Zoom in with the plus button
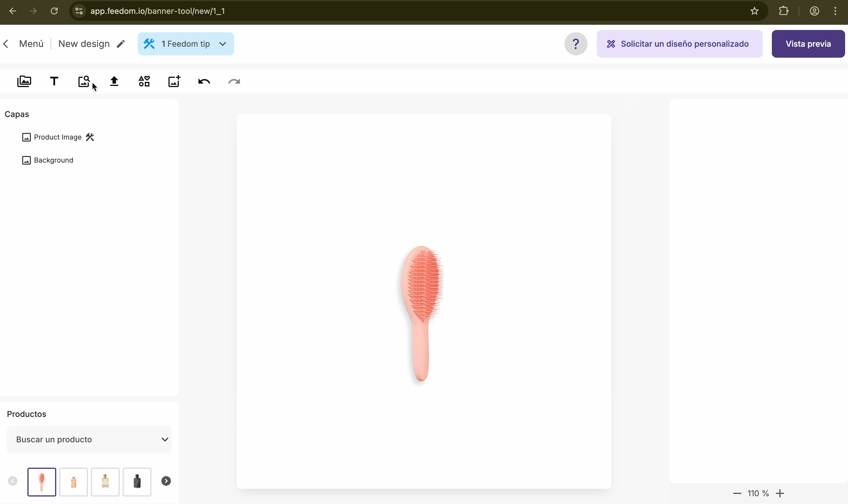This screenshot has height=504, width=848. [780, 493]
